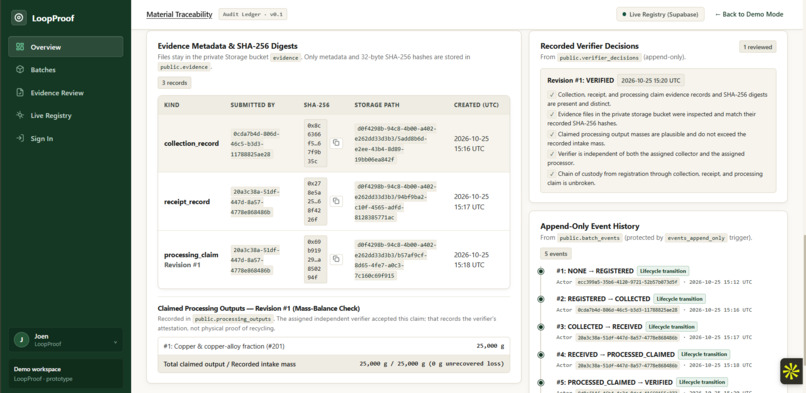Open the Overview sidebar item
The width and height of the screenshot is (806, 393).
(x=66, y=47)
